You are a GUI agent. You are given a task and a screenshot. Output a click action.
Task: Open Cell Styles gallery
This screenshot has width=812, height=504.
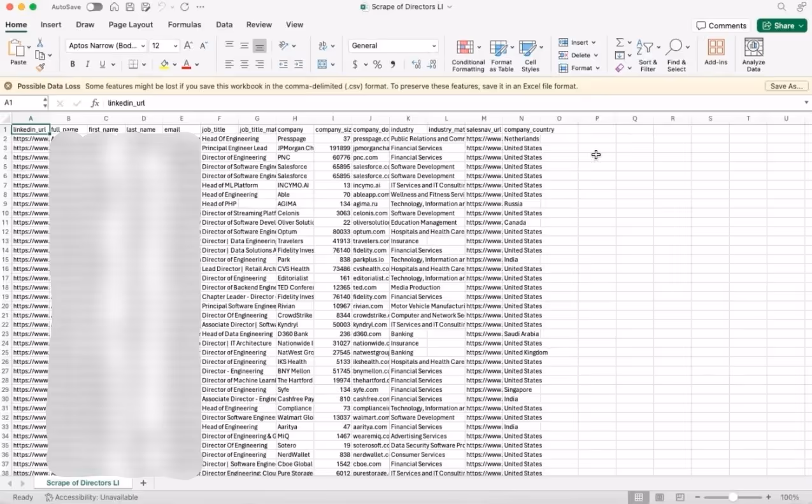click(530, 56)
